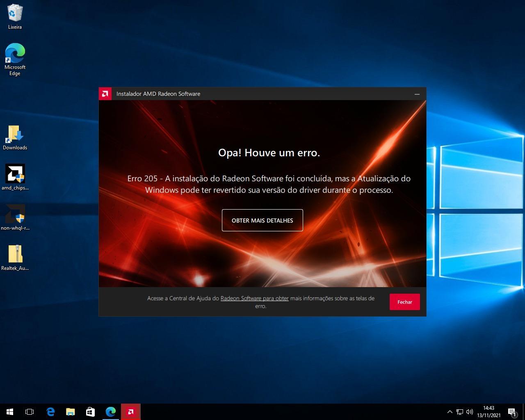Open File Explorer from the taskbar
Image resolution: width=525 pixels, height=420 pixels.
click(71, 412)
